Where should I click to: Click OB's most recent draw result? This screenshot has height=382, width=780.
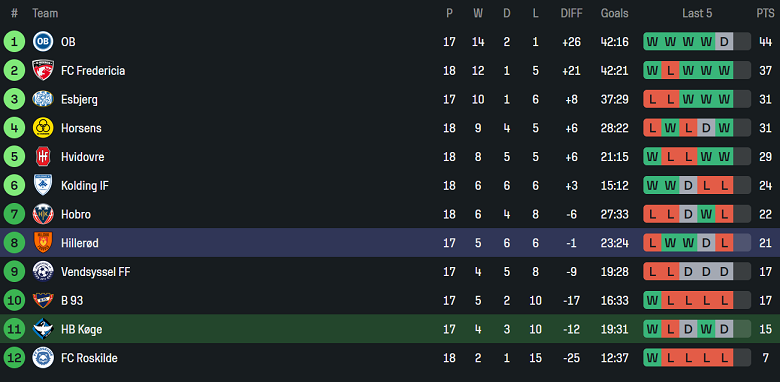tap(724, 42)
